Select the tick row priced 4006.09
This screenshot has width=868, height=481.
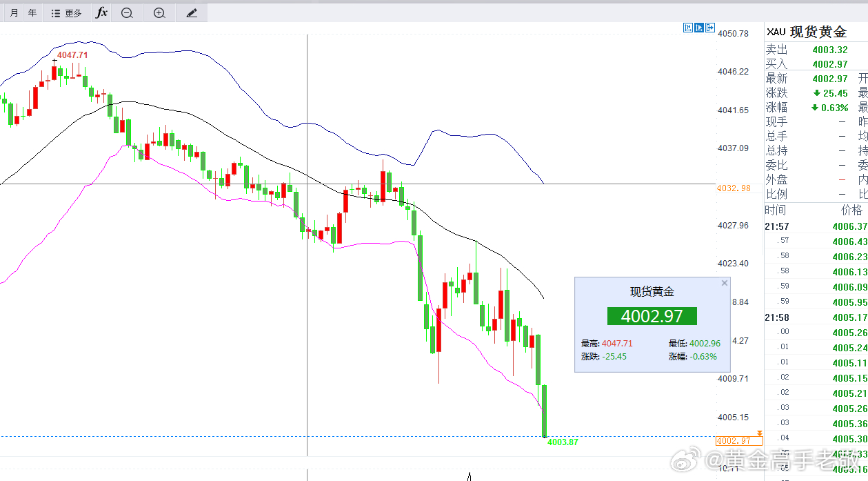[x=816, y=287]
